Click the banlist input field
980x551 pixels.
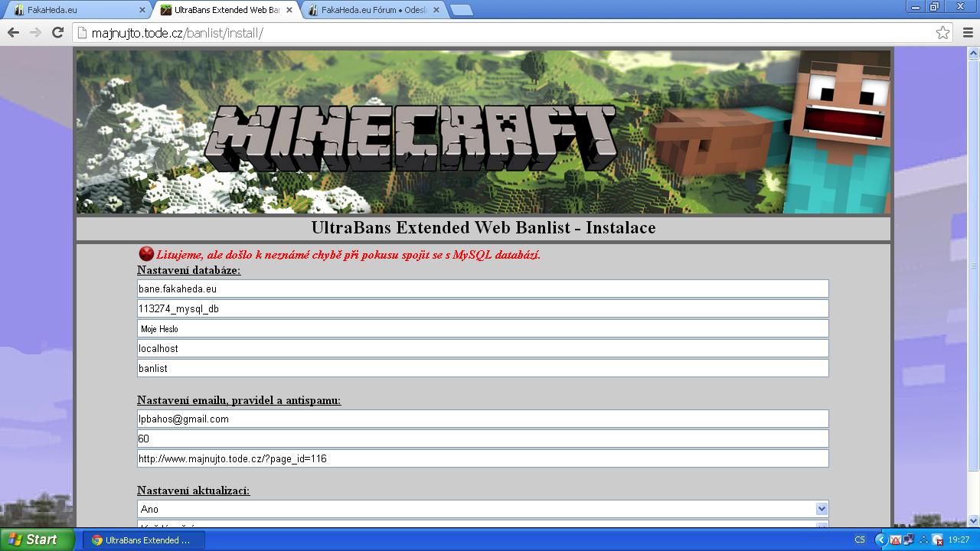coord(482,368)
